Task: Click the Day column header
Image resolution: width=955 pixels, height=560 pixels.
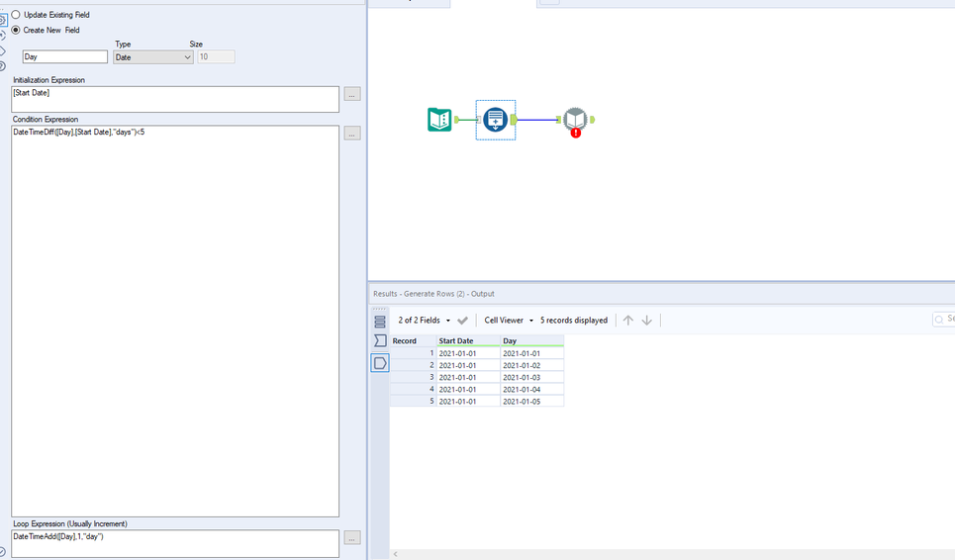Action: point(531,341)
